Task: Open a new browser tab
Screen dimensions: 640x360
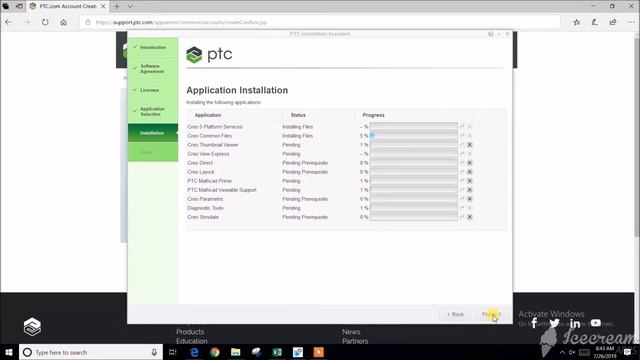Action: 117,7
